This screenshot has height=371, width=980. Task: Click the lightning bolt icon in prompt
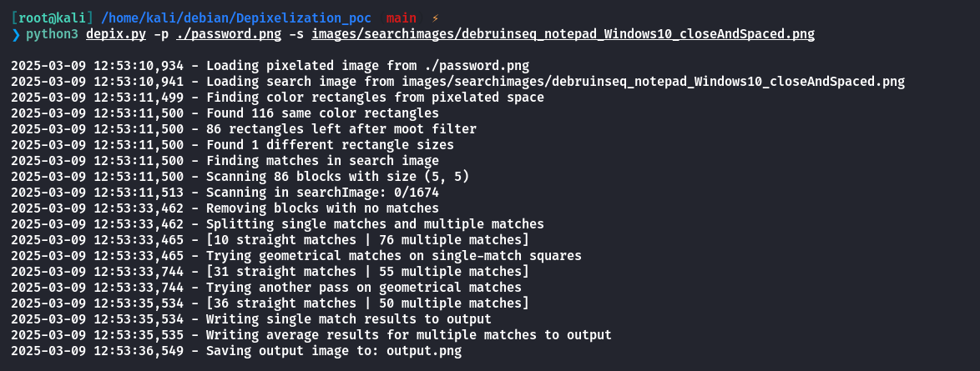coord(435,18)
